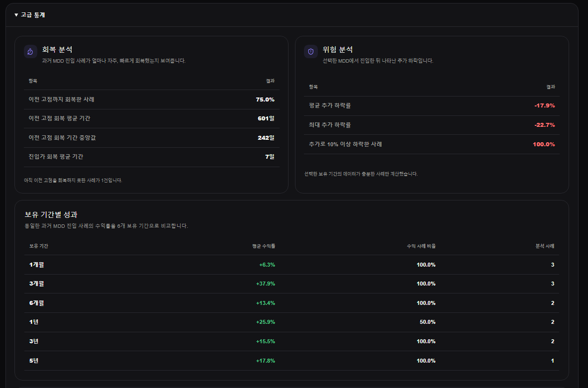The image size is (588, 388).
Task: Click the -22.7% 최대 추가 하락률 value
Action: coord(545,125)
